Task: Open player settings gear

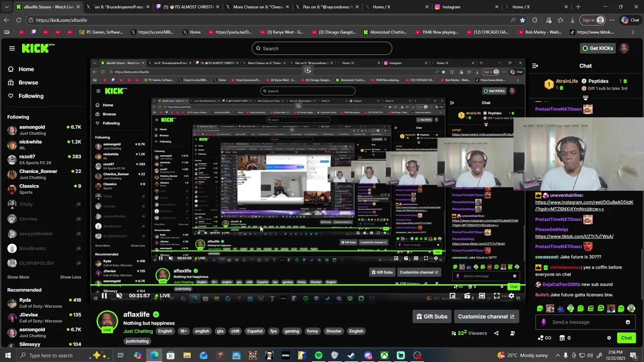Action: 511,296
